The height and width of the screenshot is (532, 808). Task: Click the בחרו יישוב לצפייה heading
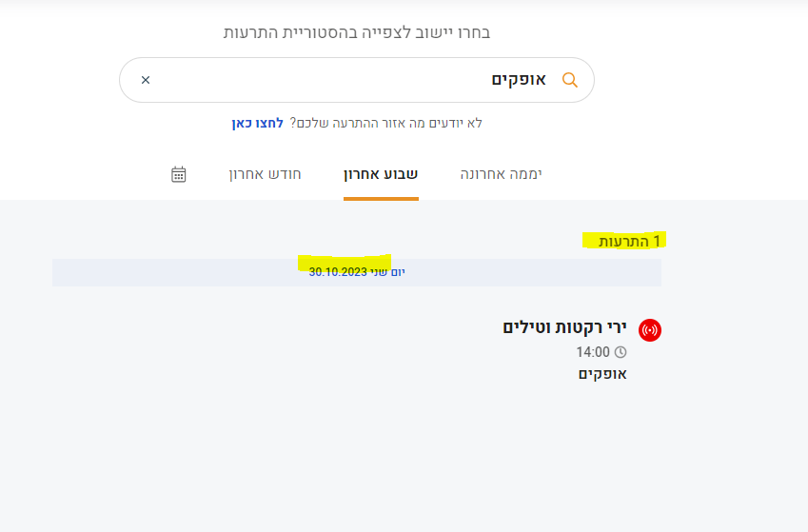coord(357,33)
